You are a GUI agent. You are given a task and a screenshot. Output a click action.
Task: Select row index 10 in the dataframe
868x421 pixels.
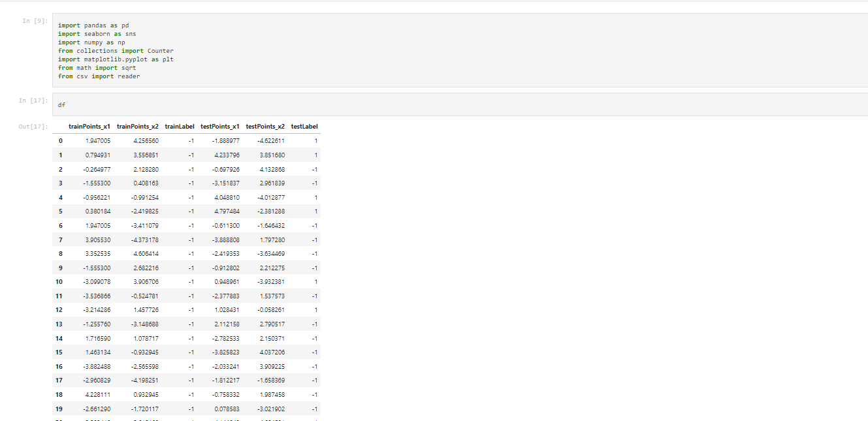pos(59,281)
